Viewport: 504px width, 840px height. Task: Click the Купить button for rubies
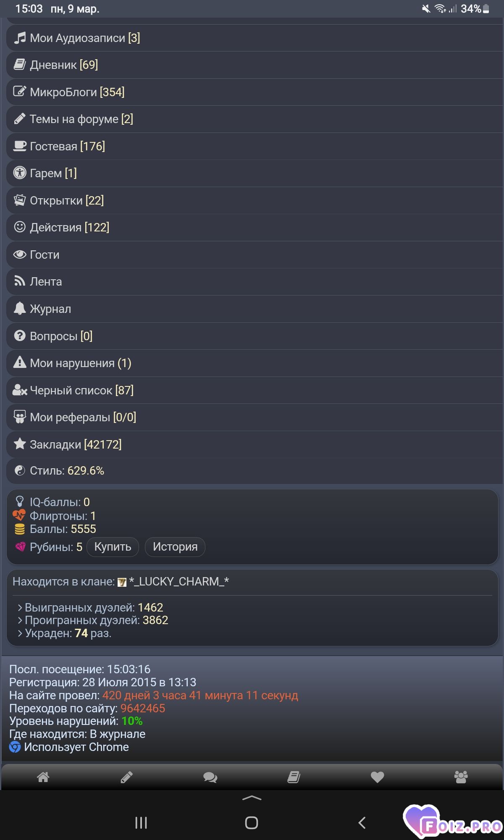[113, 547]
